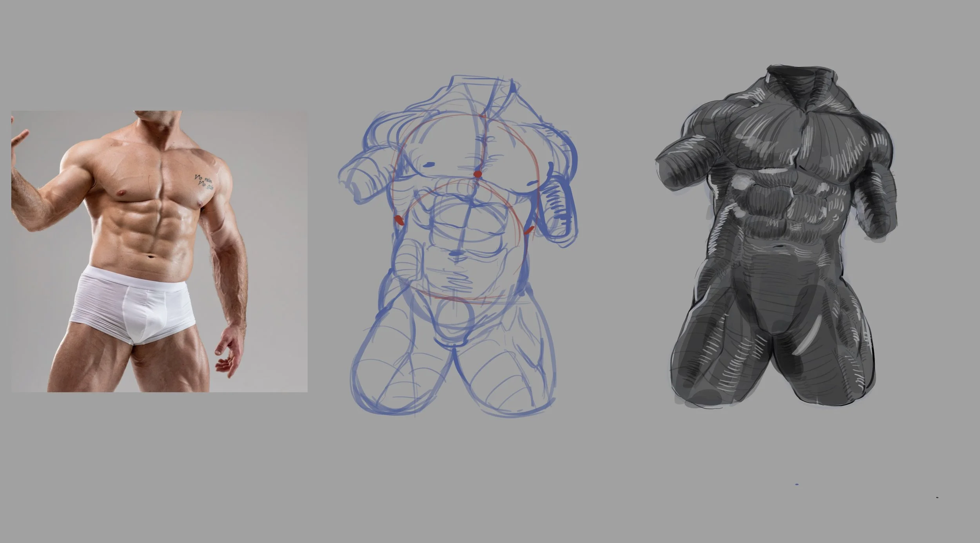
Task: Click the reference photo of the torso
Action: pos(159,251)
